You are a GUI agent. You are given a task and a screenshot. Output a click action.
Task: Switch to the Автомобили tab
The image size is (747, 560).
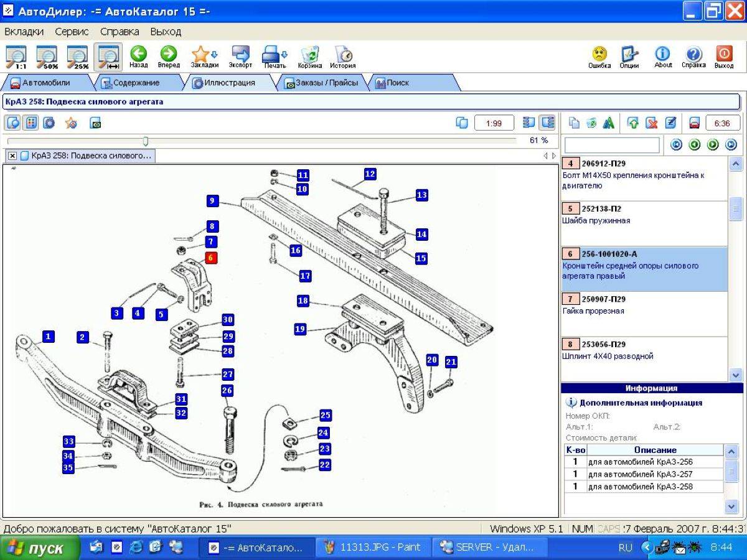coord(47,83)
